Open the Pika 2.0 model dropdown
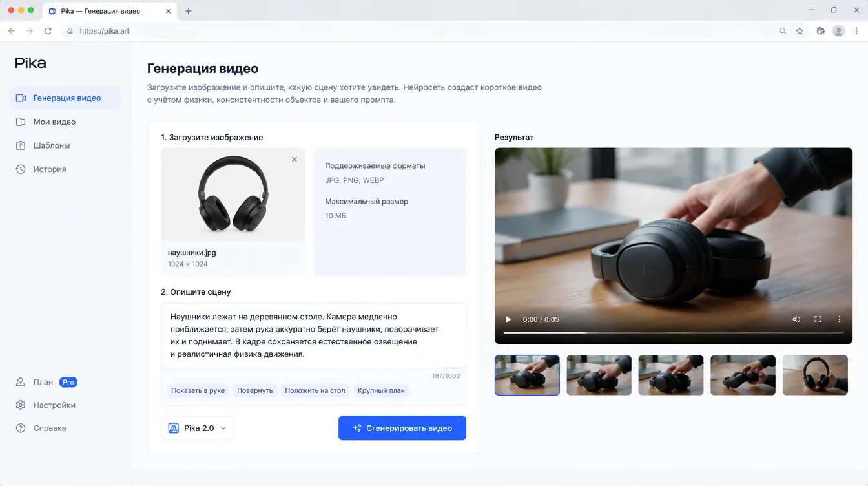Image resolution: width=868 pixels, height=486 pixels. coord(198,428)
